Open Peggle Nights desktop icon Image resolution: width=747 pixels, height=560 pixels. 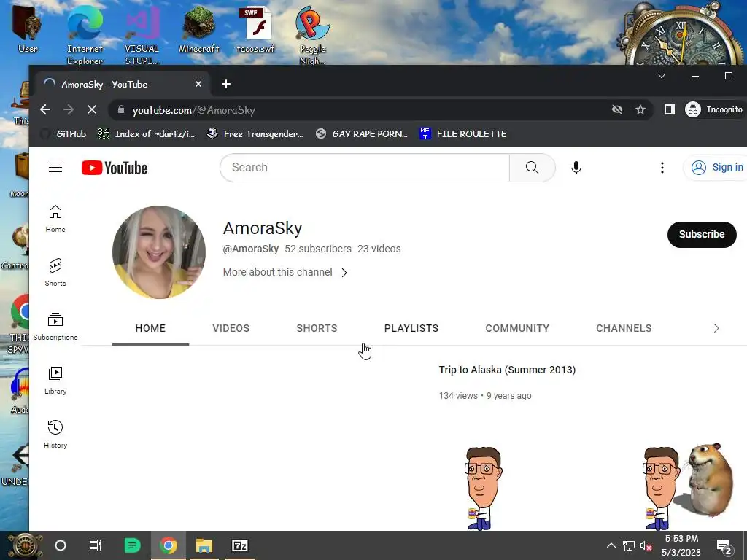tap(312, 34)
